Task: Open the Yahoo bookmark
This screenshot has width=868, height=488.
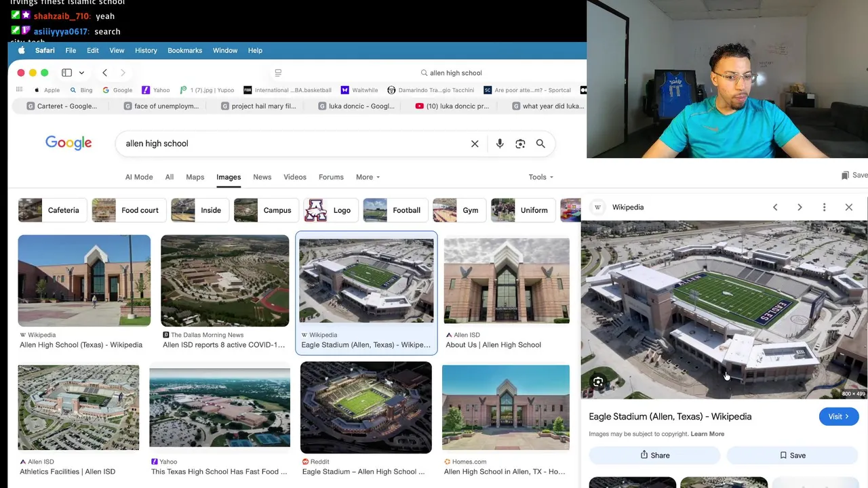Action: 156,90
